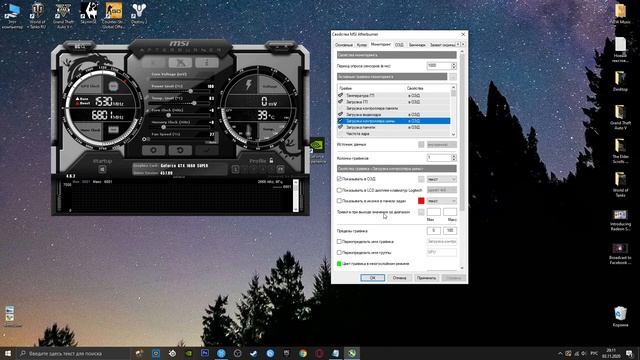640x360 pixels.
Task: Open the Windows Start menu
Action: [8, 353]
